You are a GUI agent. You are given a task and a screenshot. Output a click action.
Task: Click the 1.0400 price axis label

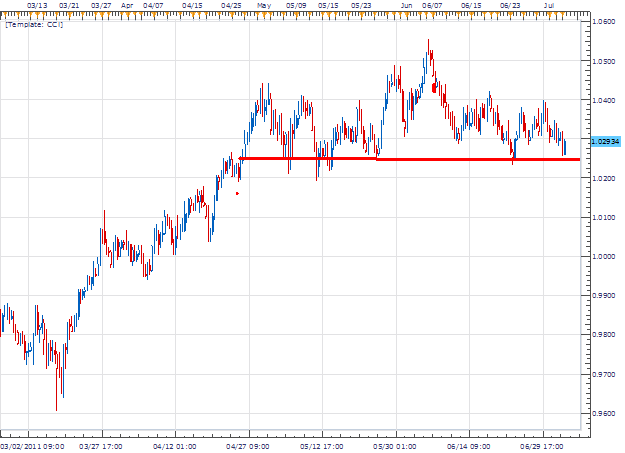click(604, 100)
